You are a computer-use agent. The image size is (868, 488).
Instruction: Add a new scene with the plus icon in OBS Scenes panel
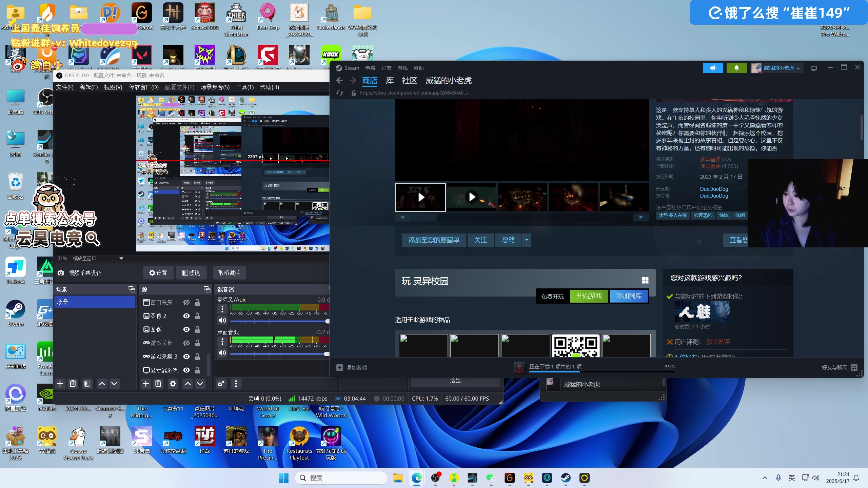[60, 384]
